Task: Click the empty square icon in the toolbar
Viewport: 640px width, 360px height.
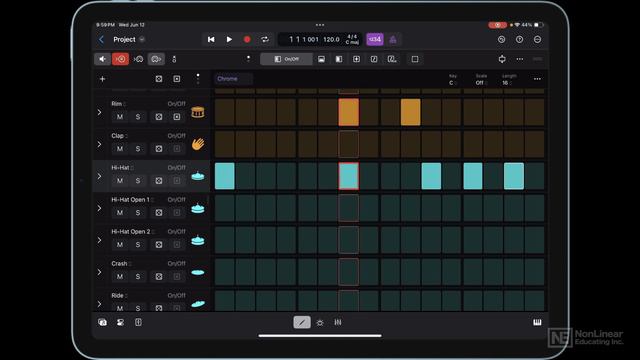Action: click(x=415, y=59)
